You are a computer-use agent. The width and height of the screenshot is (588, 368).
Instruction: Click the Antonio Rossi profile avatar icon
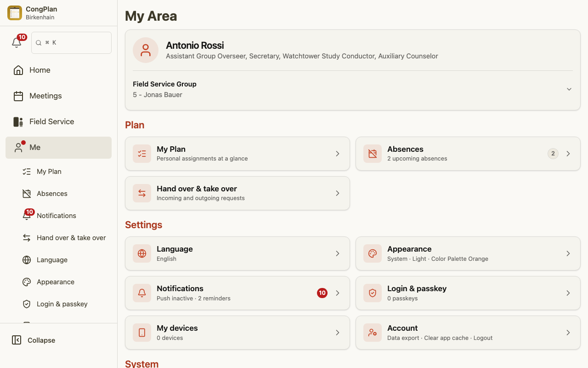[146, 50]
